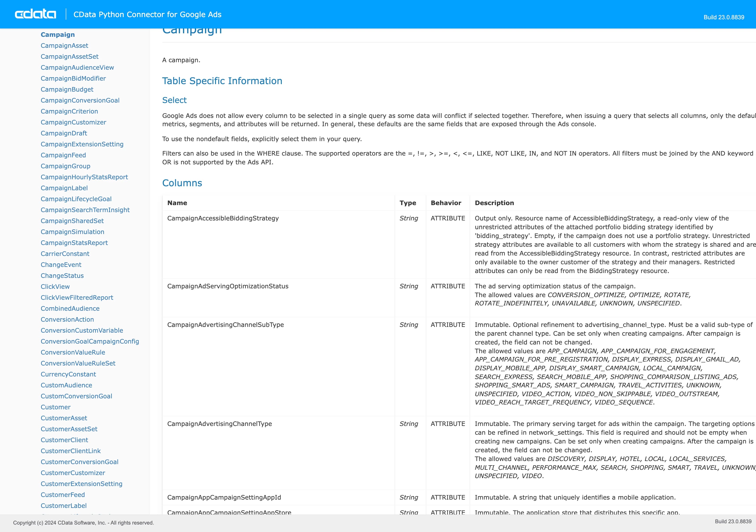Viewport: 756px width, 532px height.
Task: Navigate to ConversionAction
Action: pos(67,319)
